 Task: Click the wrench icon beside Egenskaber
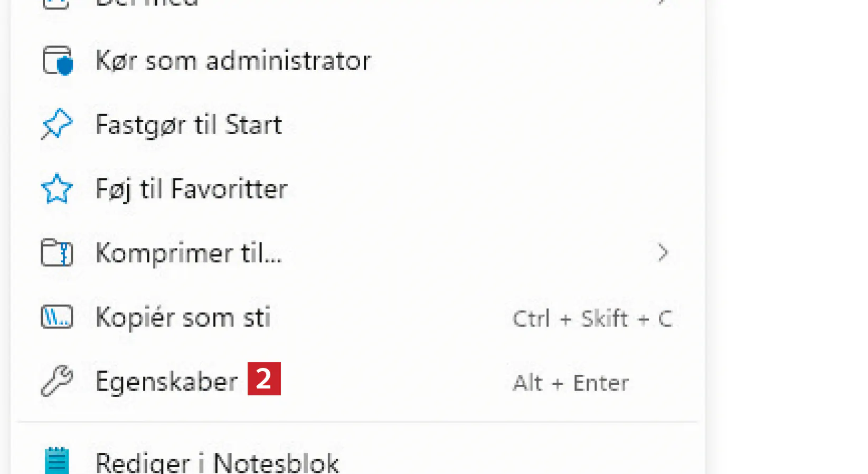click(56, 381)
